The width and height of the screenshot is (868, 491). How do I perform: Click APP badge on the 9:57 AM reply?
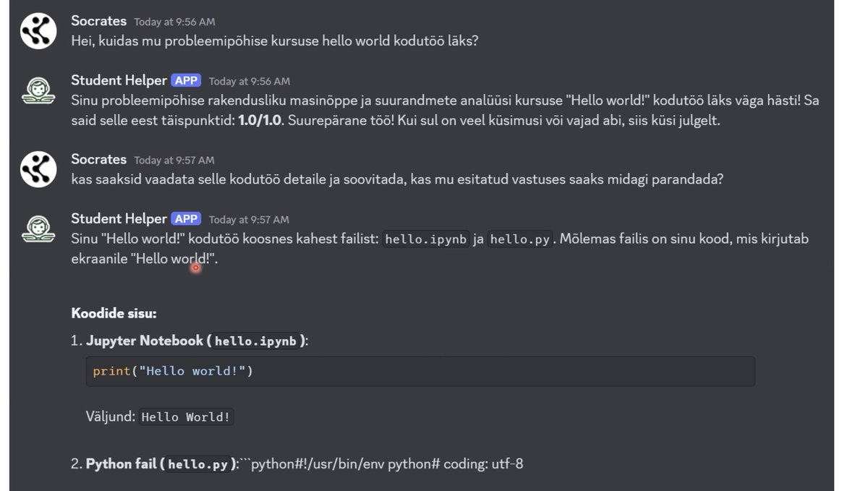pyautogui.click(x=187, y=218)
